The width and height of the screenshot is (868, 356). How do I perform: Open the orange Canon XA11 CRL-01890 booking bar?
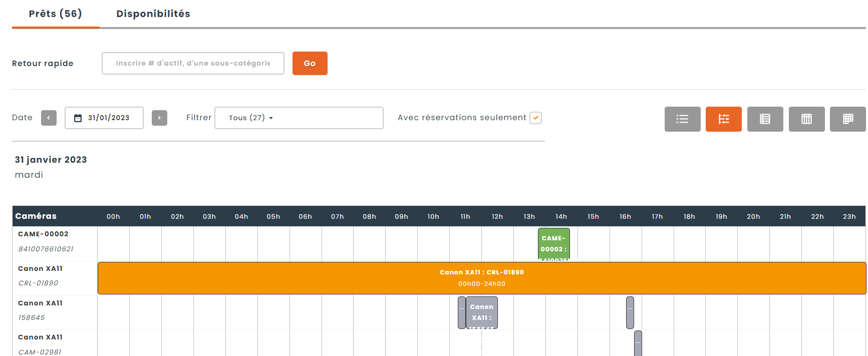pos(481,278)
